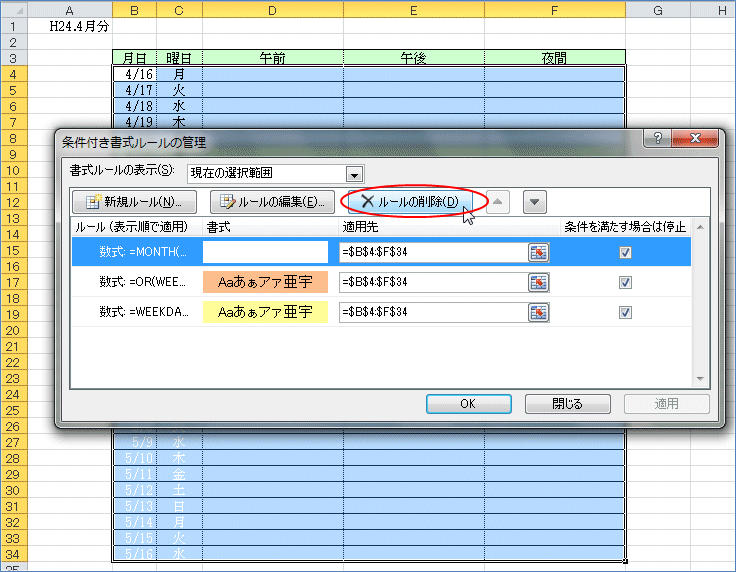This screenshot has height=572, width=736.
Task: Click the 夜間 header cell
Action: (x=555, y=58)
